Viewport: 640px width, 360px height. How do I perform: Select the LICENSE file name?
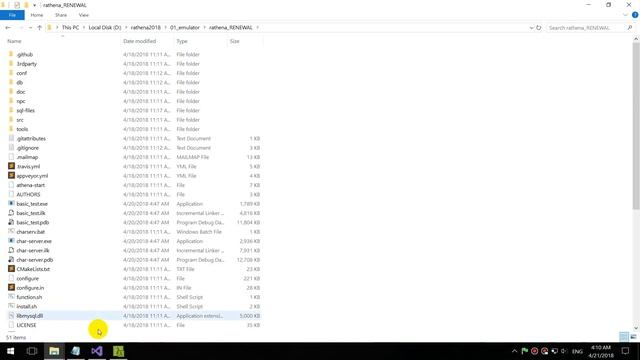[x=26, y=325]
